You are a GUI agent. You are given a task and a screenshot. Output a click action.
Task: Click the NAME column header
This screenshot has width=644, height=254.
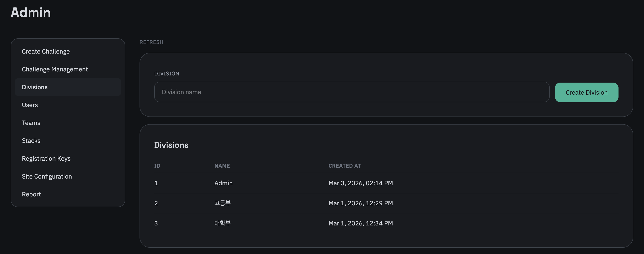pos(222,166)
